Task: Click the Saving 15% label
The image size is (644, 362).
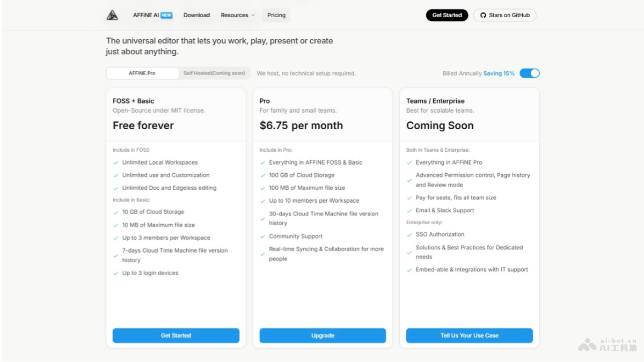Action: click(499, 73)
